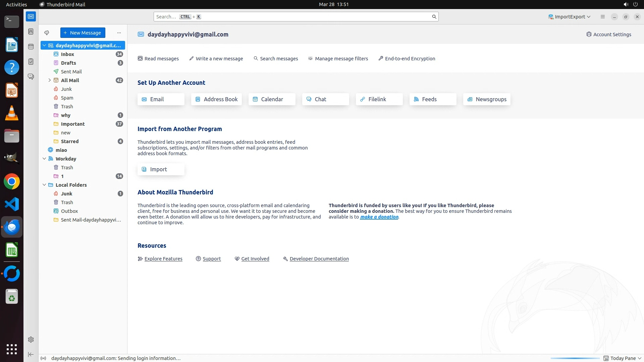644x362 pixels.
Task: Open Chat space in the left toolbar
Action: click(x=31, y=77)
